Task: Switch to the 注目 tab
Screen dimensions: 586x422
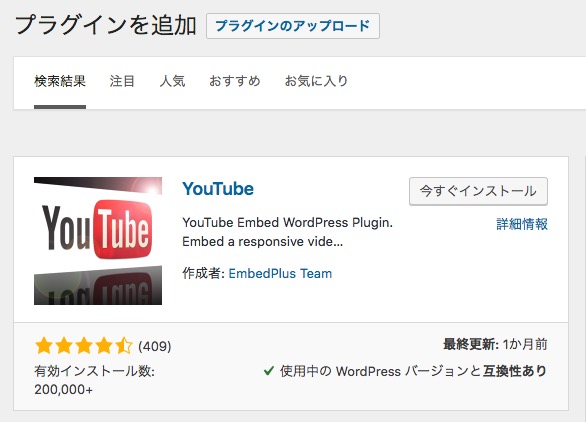Action: tap(122, 81)
